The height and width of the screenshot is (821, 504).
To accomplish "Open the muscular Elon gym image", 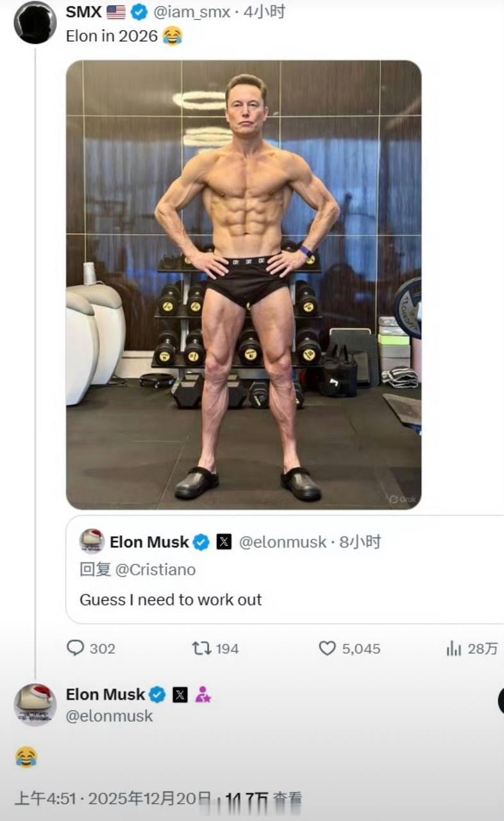I will click(244, 285).
